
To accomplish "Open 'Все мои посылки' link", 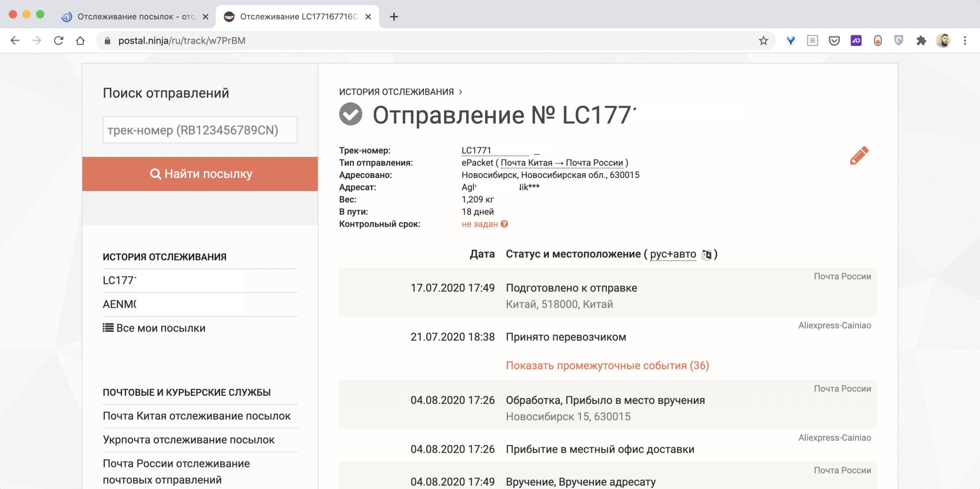I will click(154, 328).
